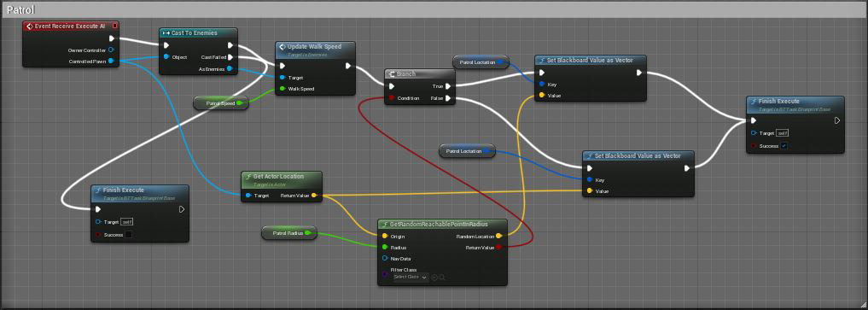The width and height of the screenshot is (868, 310).
Task: Click the As Enemies output pin
Action: (230, 68)
